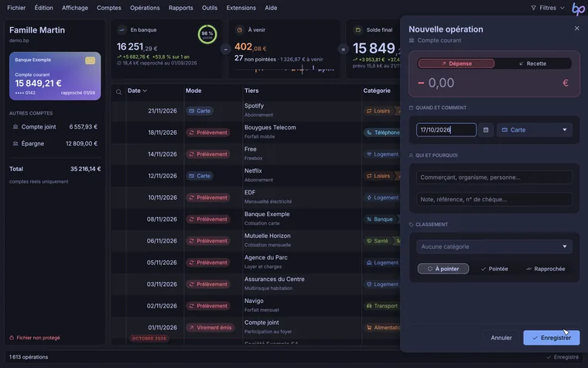Click the Annuler button

coord(501,338)
